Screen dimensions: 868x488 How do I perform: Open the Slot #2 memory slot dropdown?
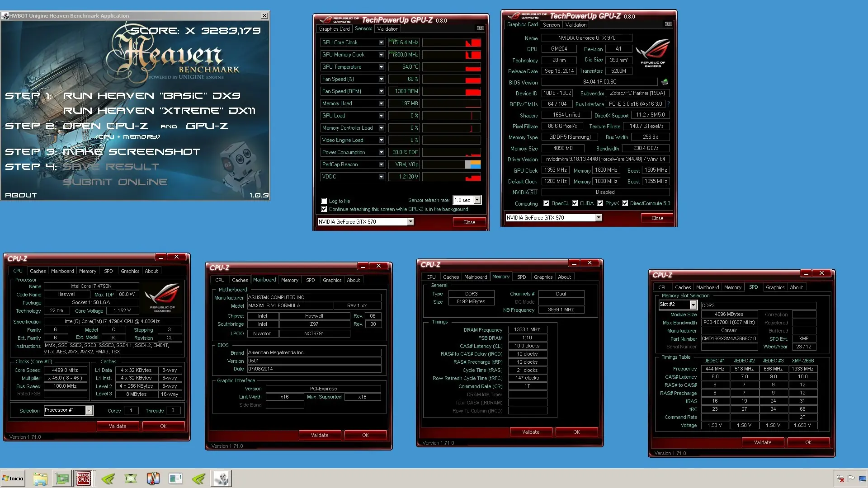tap(693, 305)
